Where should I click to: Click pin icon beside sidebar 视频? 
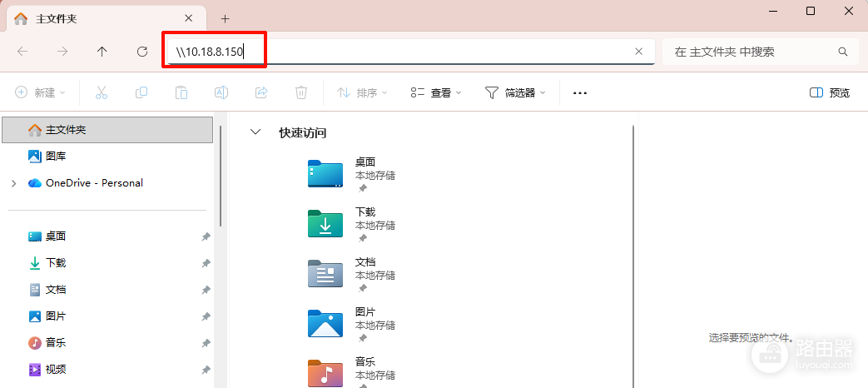pyautogui.click(x=206, y=370)
